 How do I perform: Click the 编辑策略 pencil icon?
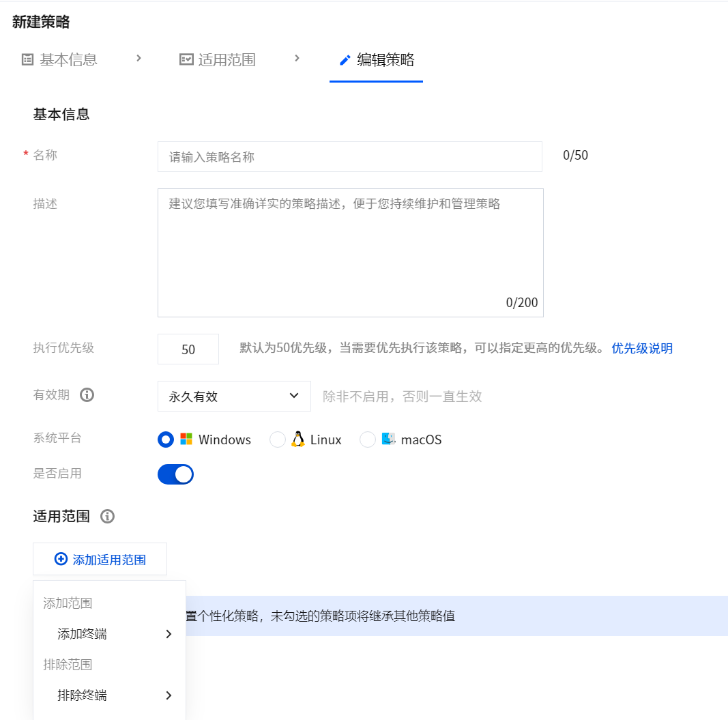pyautogui.click(x=345, y=60)
